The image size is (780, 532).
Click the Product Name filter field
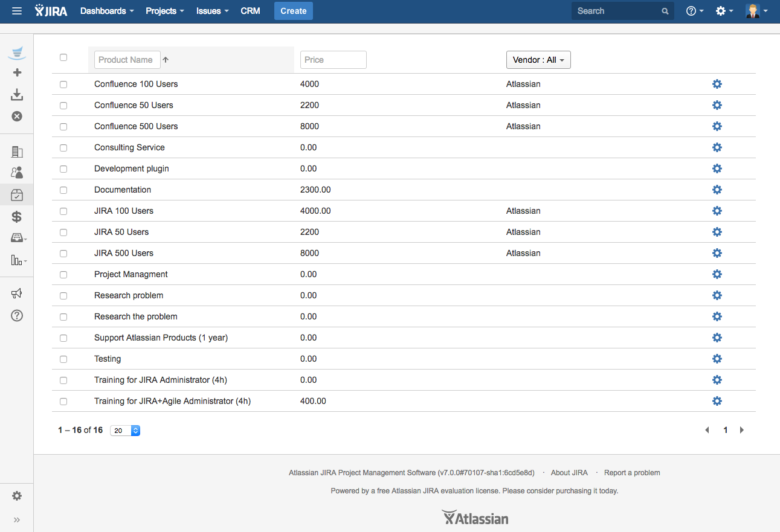click(x=127, y=60)
